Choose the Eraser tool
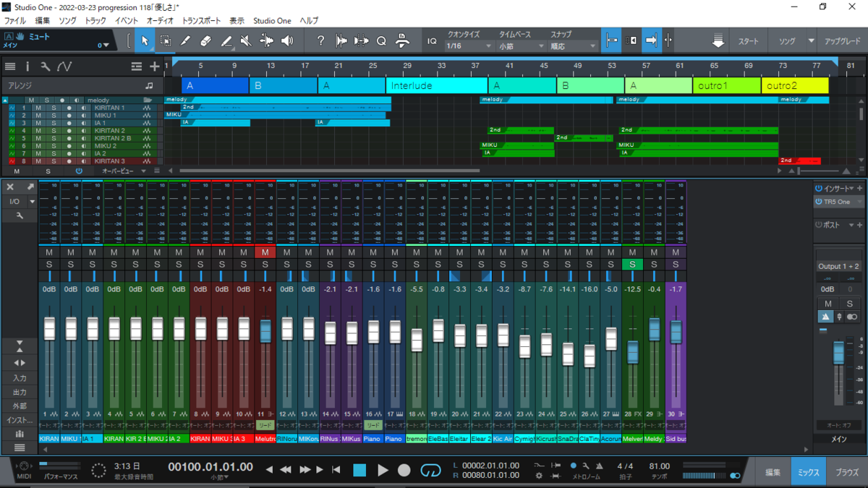Viewport: 868px width, 488px height. [206, 40]
